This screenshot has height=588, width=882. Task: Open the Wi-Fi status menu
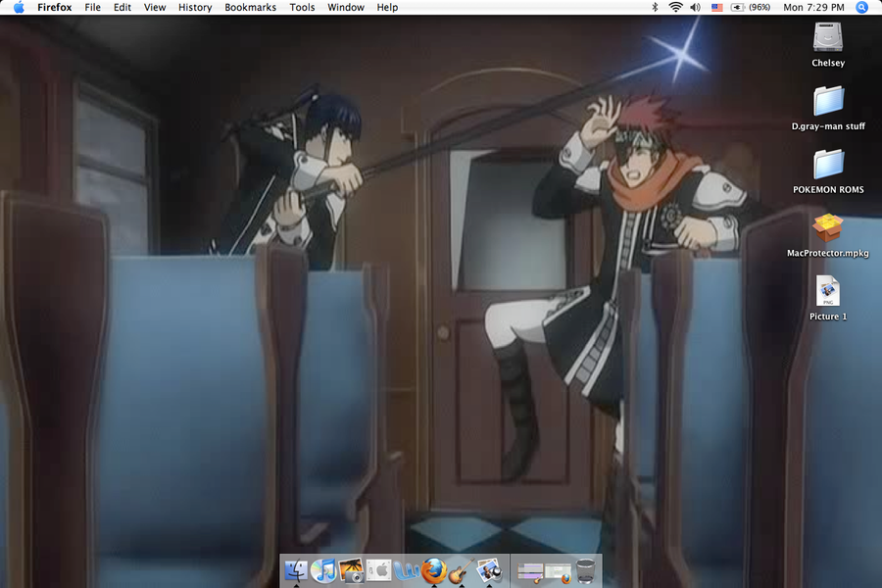(675, 7)
